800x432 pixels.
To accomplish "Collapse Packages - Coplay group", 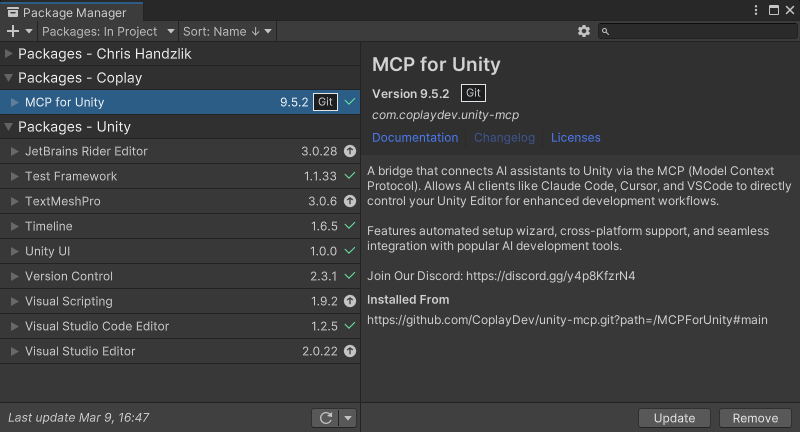I will coord(9,78).
